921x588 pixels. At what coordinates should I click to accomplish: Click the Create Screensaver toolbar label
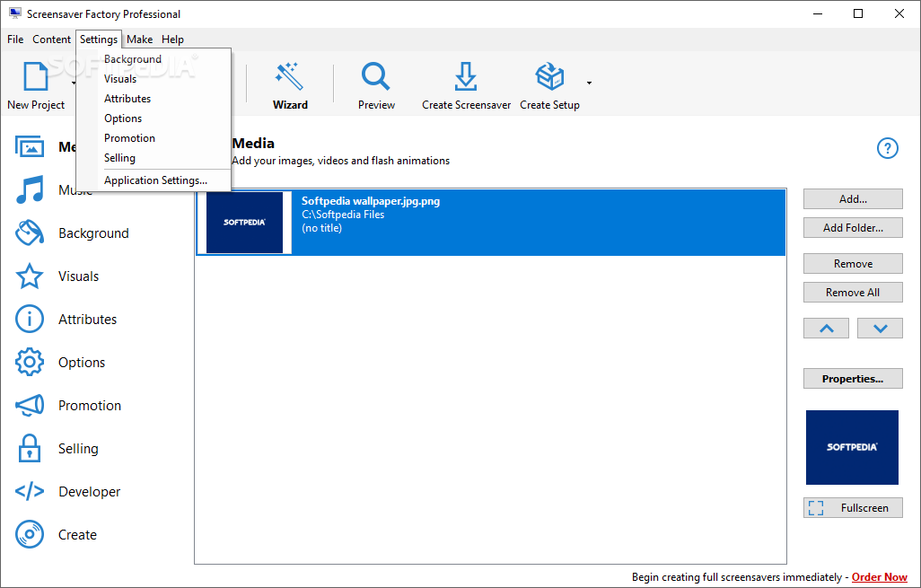click(x=467, y=104)
